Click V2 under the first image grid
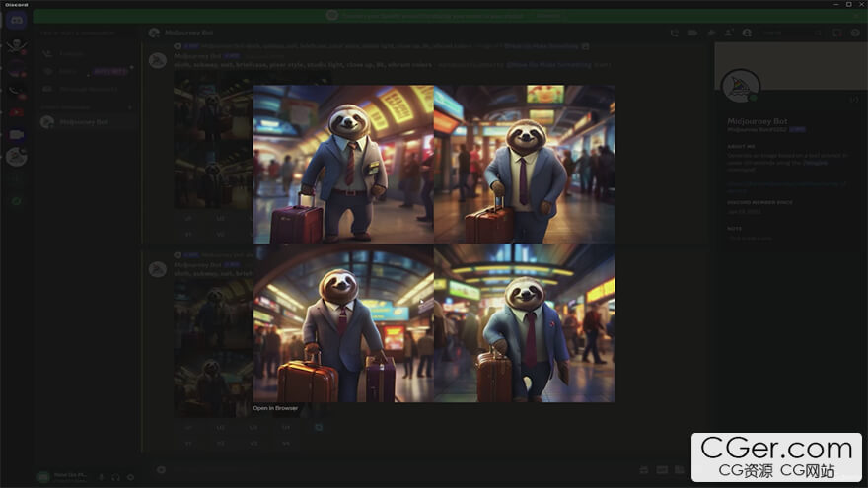This screenshot has width=868, height=488. click(220, 234)
